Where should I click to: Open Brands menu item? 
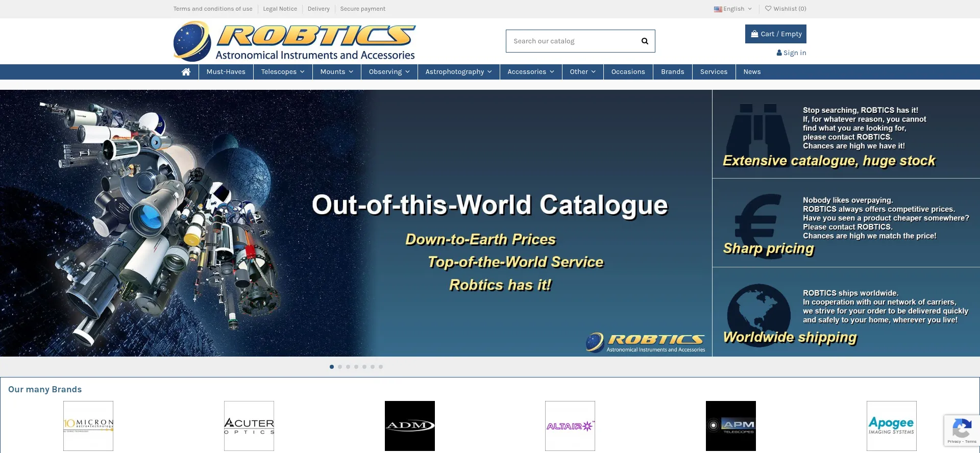[x=673, y=72]
